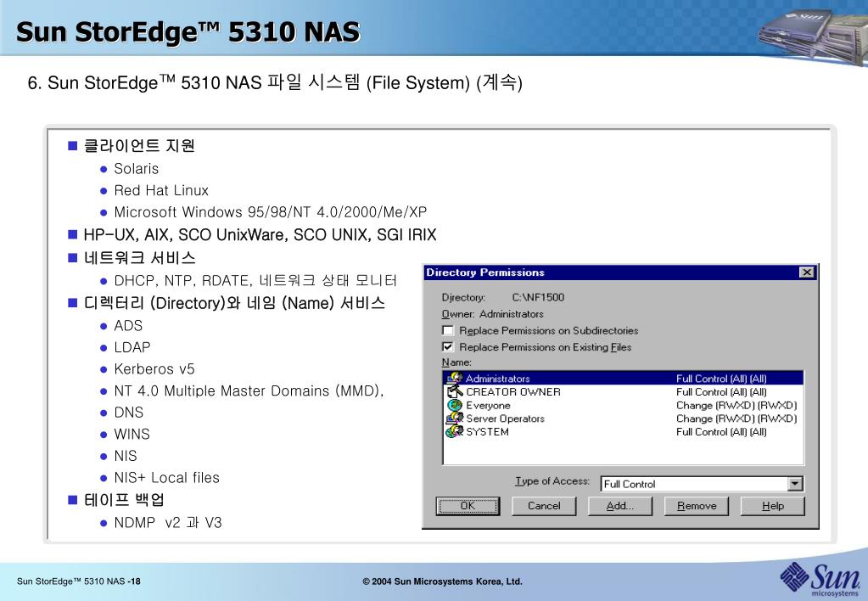Click the Microsoft Windows 95/98/NT bullet
This screenshot has width=868, height=601.
270,211
